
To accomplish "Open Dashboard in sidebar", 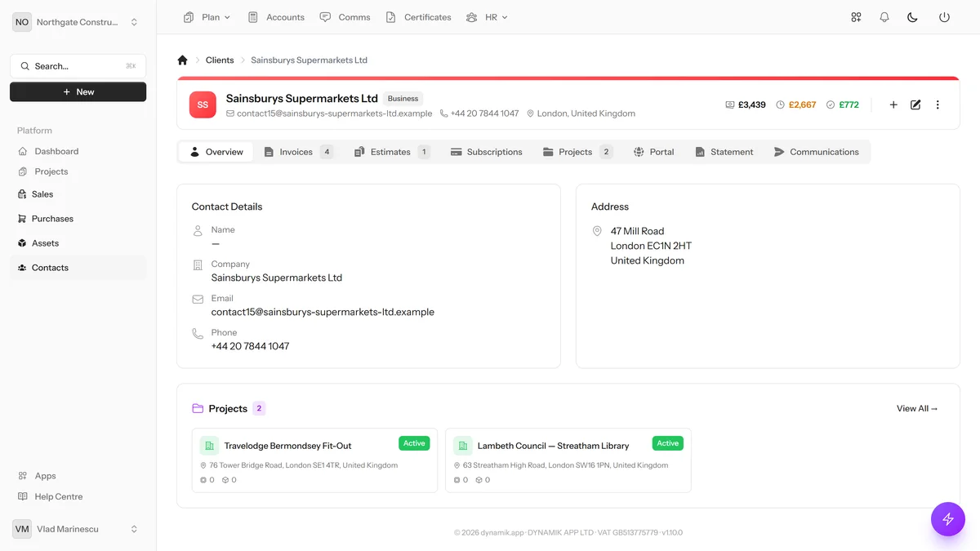I will click(x=78, y=151).
